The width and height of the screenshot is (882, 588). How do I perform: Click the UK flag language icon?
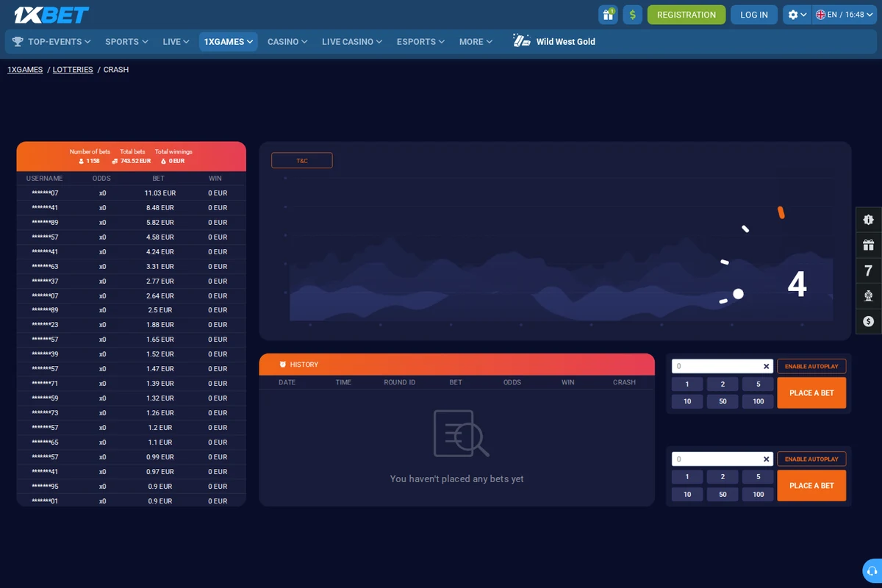[x=821, y=15]
